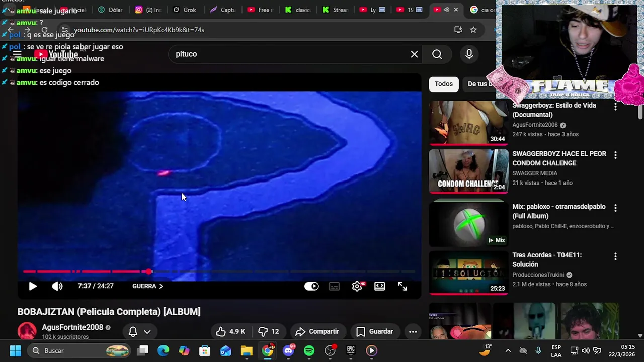
Task: Run the search with the magnifier button
Action: [437, 54]
